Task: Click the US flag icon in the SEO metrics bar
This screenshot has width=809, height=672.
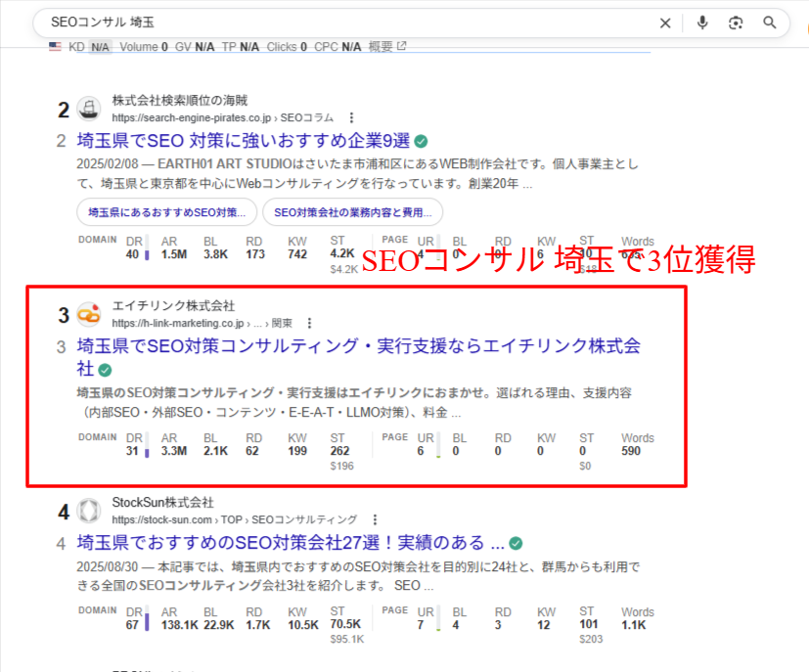Action: point(56,45)
